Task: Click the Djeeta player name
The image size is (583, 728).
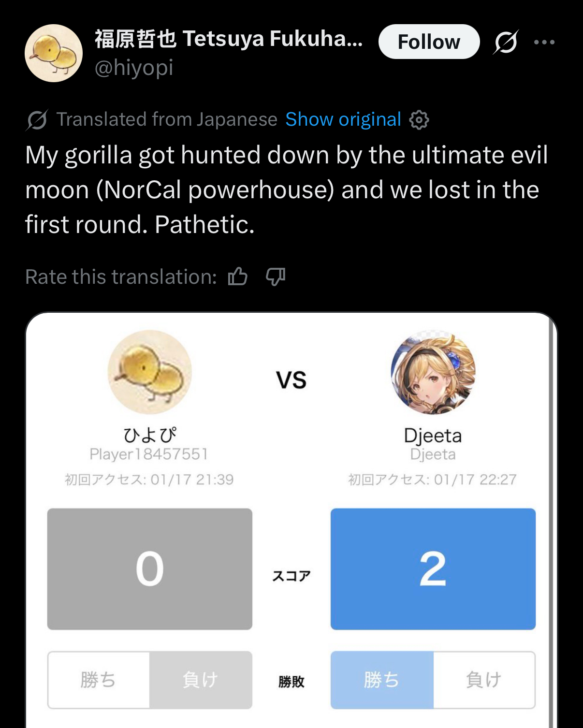Action: (x=433, y=436)
